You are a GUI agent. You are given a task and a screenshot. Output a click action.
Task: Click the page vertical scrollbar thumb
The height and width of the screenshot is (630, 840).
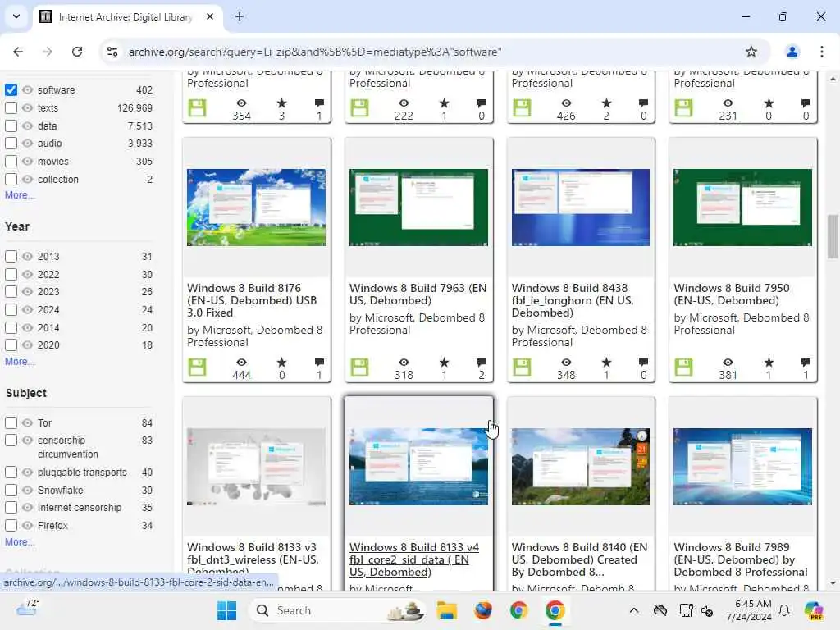point(833,236)
